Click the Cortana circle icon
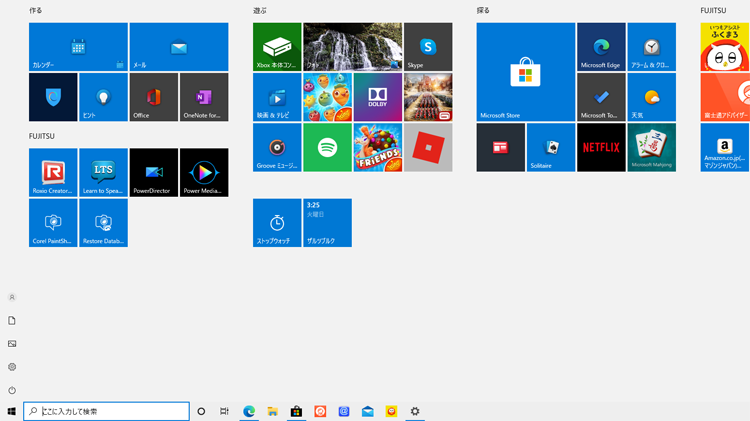This screenshot has height=421, width=750. pos(201,411)
